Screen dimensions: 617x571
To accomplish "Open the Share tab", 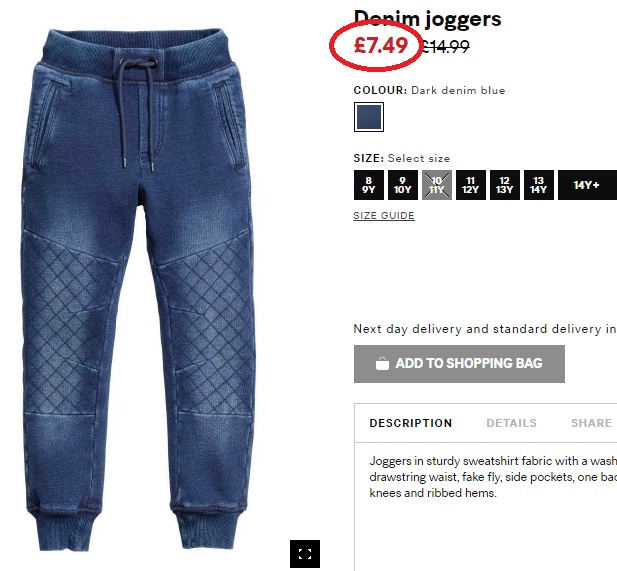I will point(591,423).
